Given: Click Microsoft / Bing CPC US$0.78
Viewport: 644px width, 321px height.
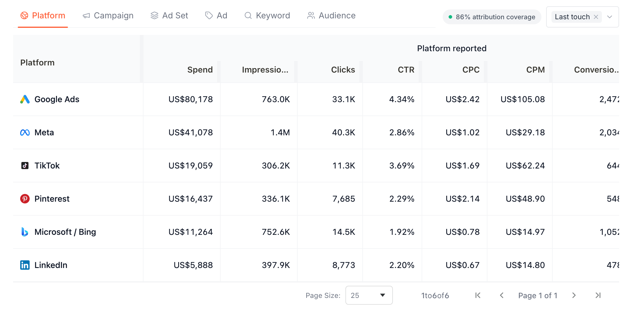Looking at the screenshot, I should click(x=463, y=232).
